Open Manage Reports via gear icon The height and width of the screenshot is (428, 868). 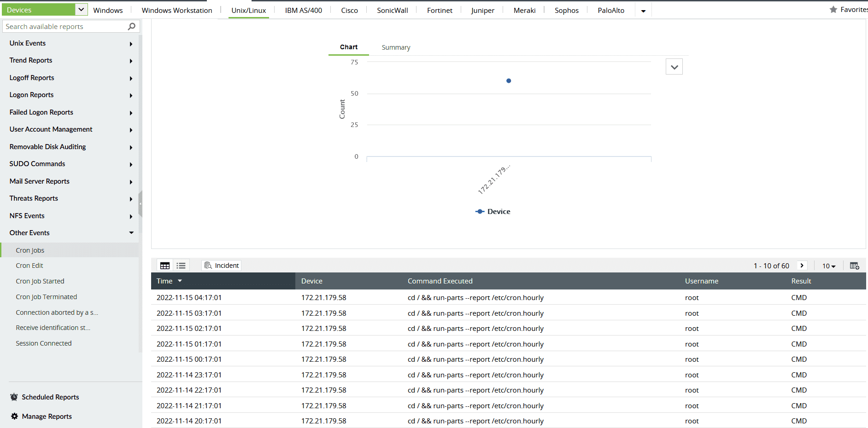(14, 416)
